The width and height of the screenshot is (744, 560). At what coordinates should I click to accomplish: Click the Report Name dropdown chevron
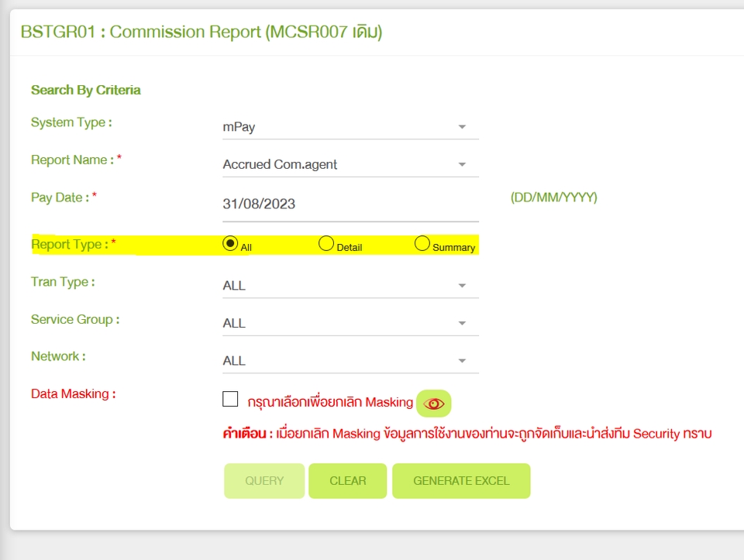coord(463,164)
